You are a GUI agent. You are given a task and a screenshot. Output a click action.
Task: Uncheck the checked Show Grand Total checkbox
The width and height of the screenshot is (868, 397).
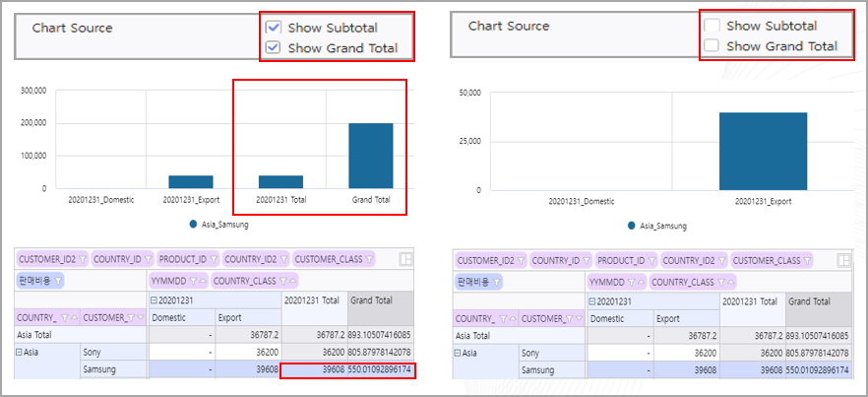(274, 47)
